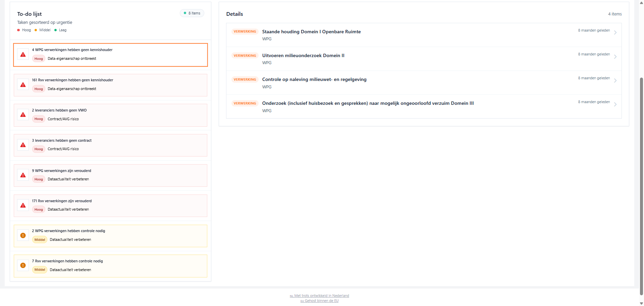The image size is (644, 306).
Task: Follow Met trots ontwikkeld in Nederland link
Action: (321, 296)
